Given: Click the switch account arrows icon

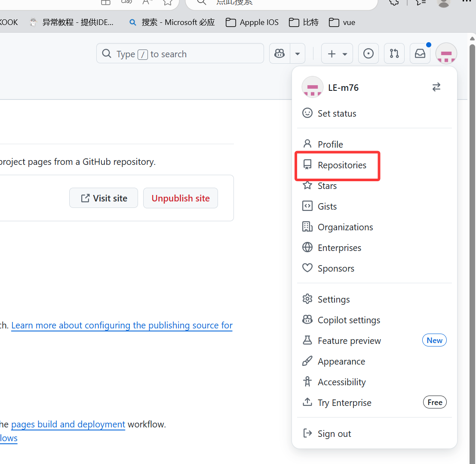Looking at the screenshot, I should point(436,87).
